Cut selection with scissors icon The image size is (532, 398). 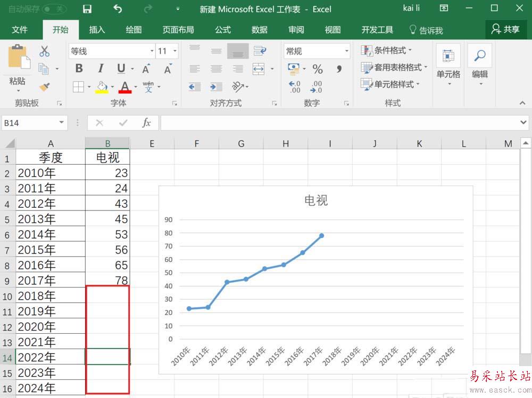point(44,51)
